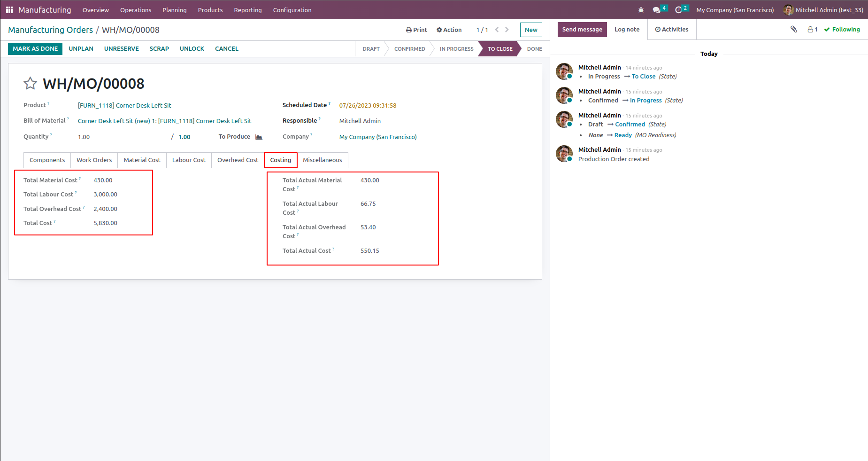The height and width of the screenshot is (461, 868).
Task: Open the Action dropdown
Action: [x=449, y=30]
